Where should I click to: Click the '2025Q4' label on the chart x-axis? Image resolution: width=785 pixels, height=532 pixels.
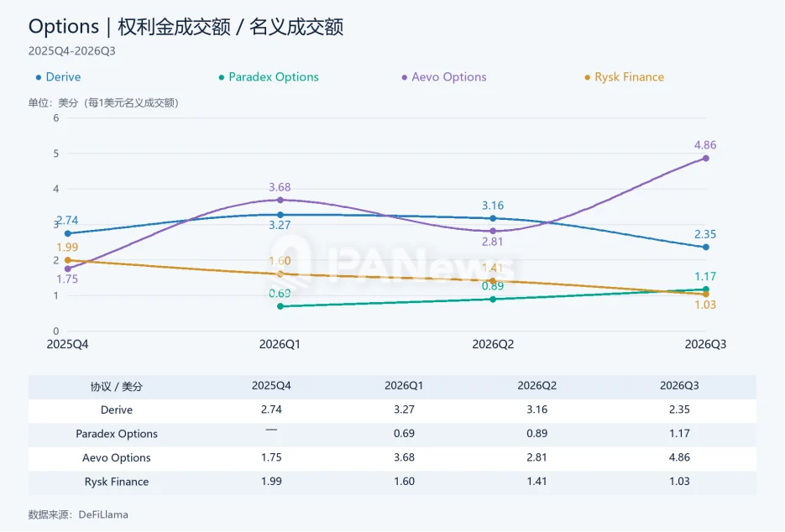[x=68, y=344]
